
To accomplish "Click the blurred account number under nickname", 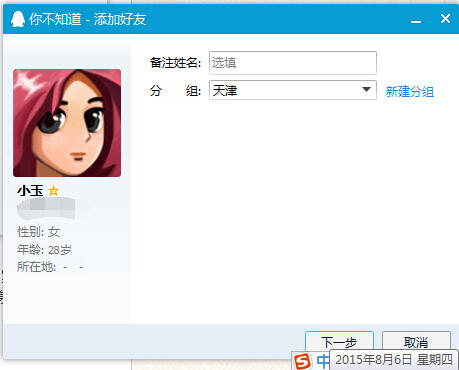I will 47,208.
